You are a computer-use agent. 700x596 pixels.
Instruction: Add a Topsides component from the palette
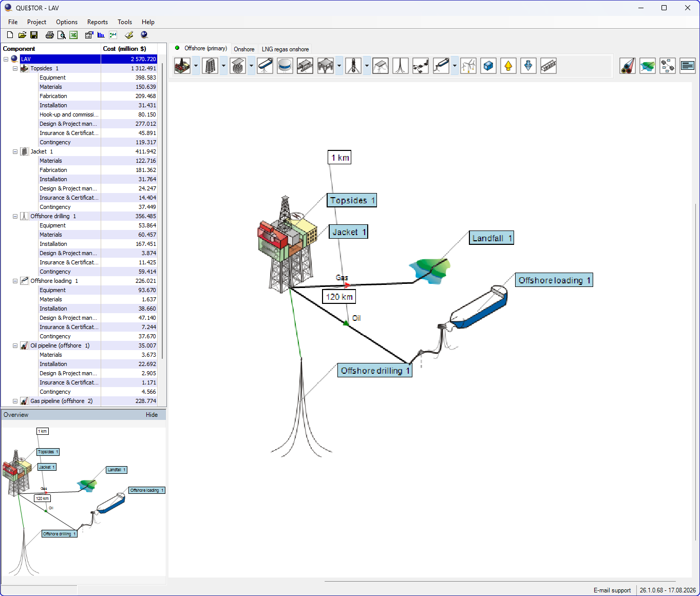182,66
